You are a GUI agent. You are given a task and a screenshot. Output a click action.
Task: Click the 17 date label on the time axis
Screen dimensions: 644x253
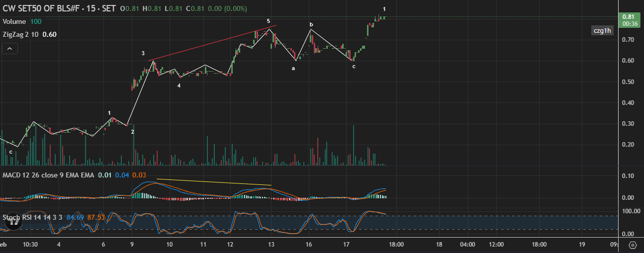click(x=347, y=245)
